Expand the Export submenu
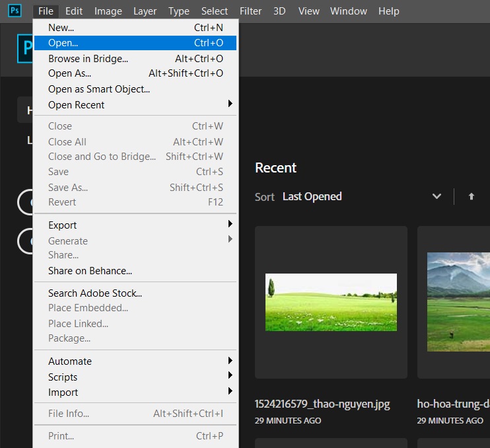 pyautogui.click(x=135, y=225)
